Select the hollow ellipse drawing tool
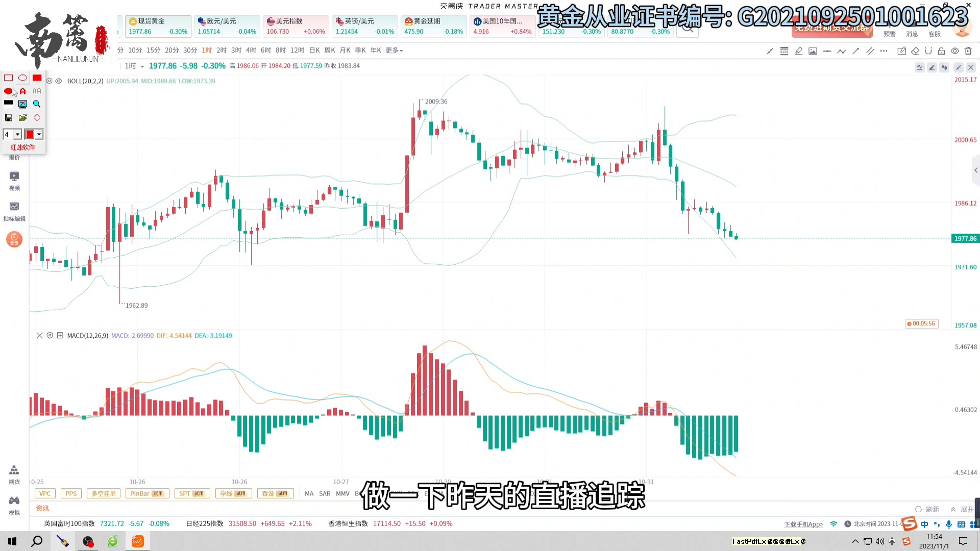The height and width of the screenshot is (551, 980). point(23,78)
